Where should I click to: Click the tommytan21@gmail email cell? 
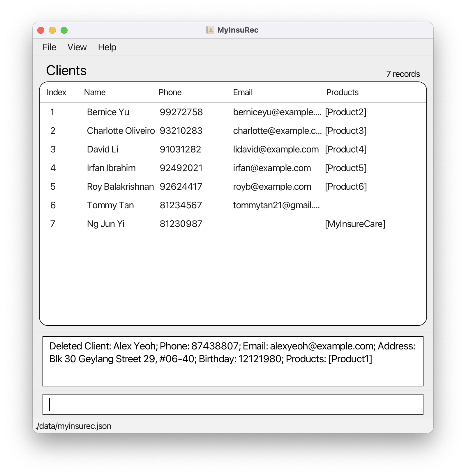pyautogui.click(x=276, y=205)
